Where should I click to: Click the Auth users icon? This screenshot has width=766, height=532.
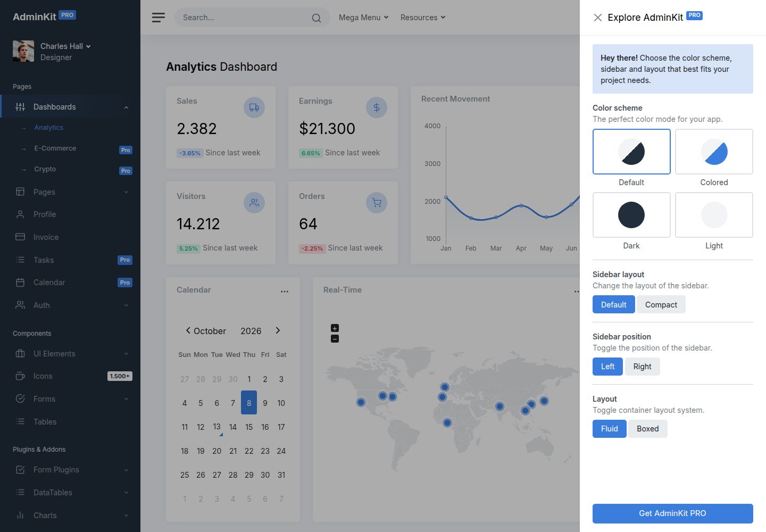click(x=20, y=305)
